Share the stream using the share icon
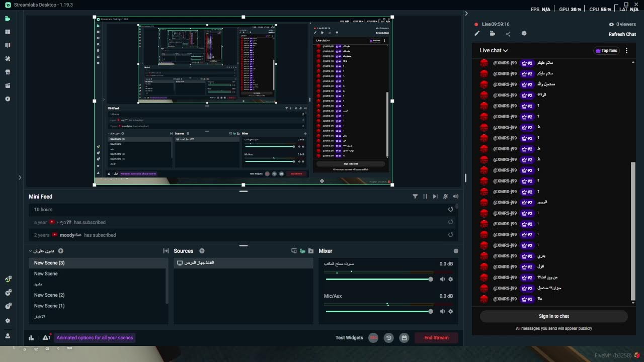Screen dimensions: 644x362 [x=508, y=34]
